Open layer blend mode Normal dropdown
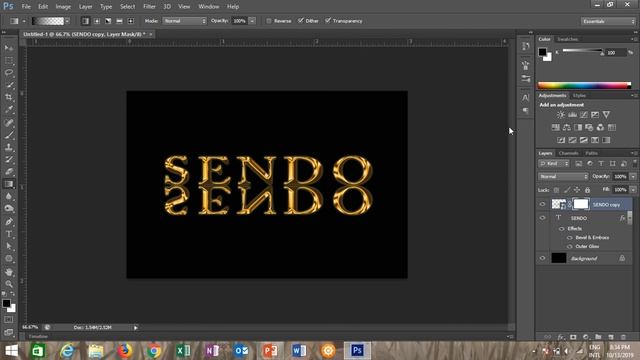Viewport: 640px width, 360px height. [x=563, y=176]
